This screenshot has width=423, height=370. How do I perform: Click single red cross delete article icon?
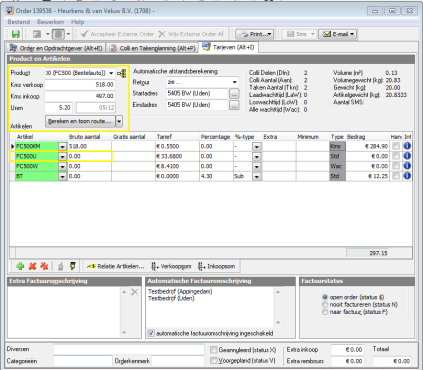click(x=32, y=266)
